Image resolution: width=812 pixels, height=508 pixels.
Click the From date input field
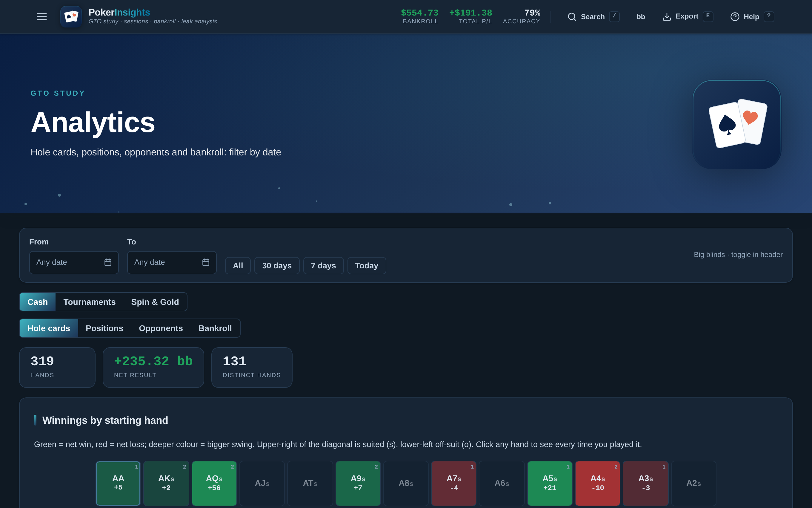tap(74, 262)
